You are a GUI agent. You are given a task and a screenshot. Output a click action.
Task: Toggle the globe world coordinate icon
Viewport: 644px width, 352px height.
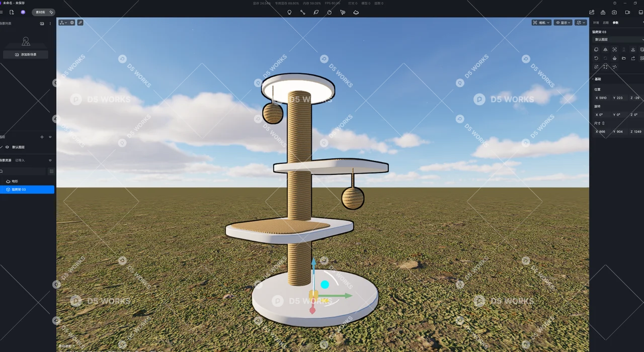pos(72,23)
